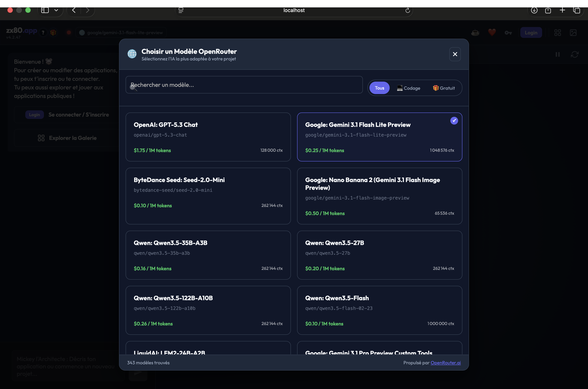Click the localhost address bar
Viewport: 588px width, 389px height.
pos(294,10)
